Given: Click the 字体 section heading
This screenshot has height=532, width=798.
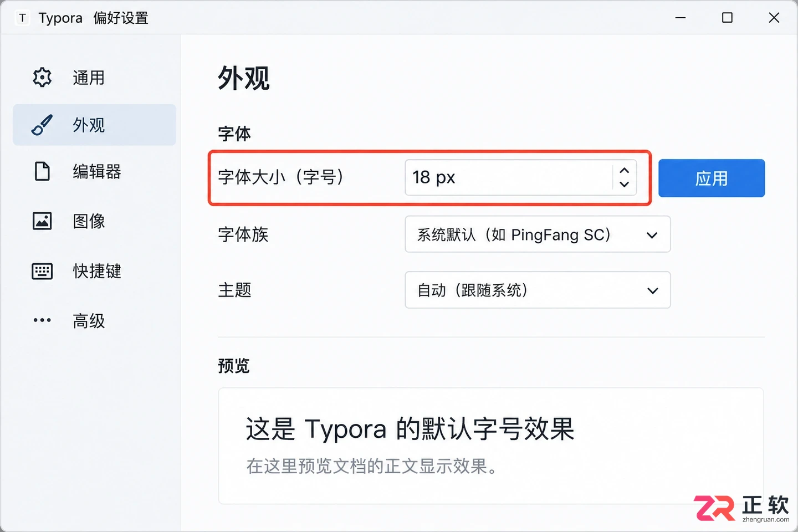Looking at the screenshot, I should point(234,134).
